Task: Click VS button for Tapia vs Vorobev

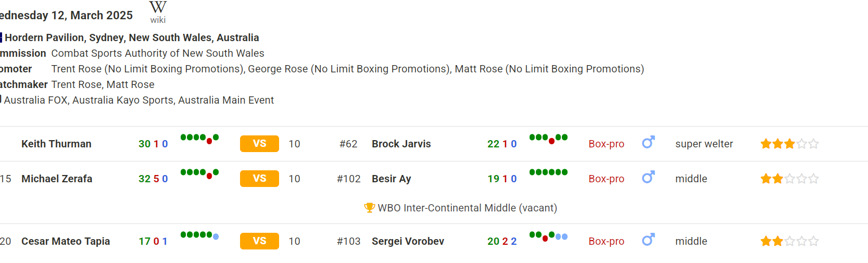Action: coord(259,241)
